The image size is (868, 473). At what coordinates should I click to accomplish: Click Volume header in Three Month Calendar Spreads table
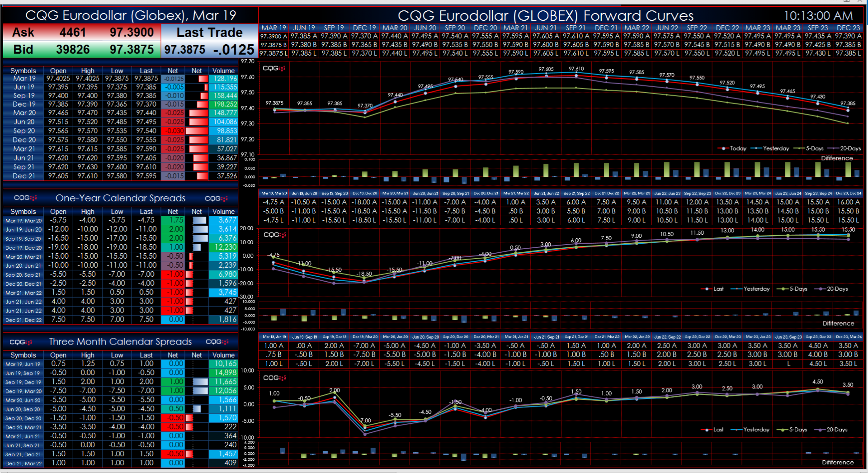[223, 355]
